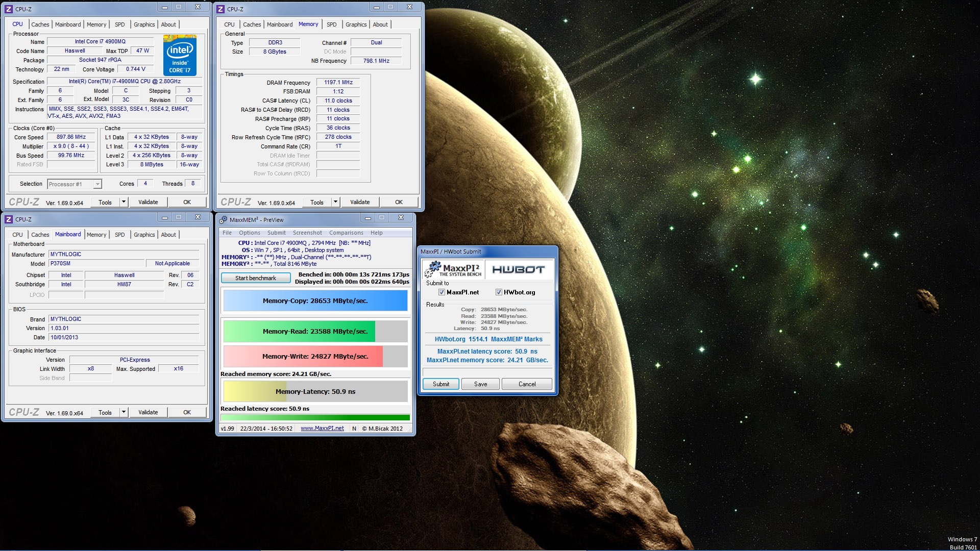Click the Intel Core i7 logo badge
This screenshot has width=980, height=551.
tap(180, 55)
